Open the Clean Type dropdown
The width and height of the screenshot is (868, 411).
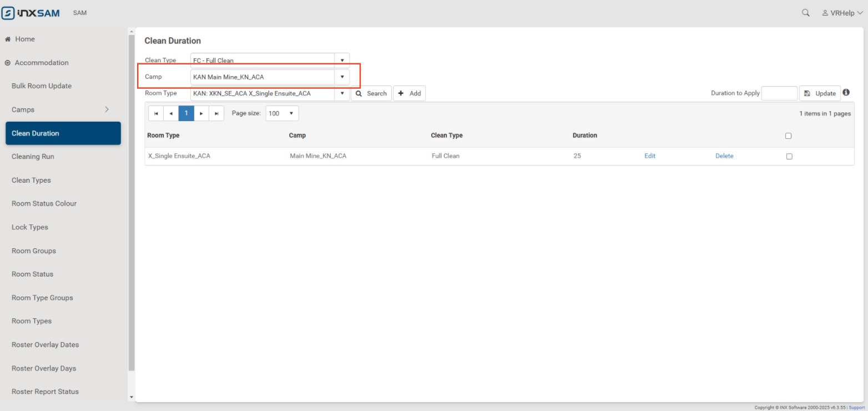(x=342, y=60)
